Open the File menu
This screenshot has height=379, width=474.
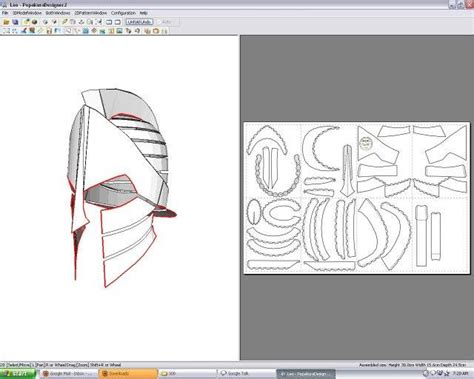(x=5, y=13)
